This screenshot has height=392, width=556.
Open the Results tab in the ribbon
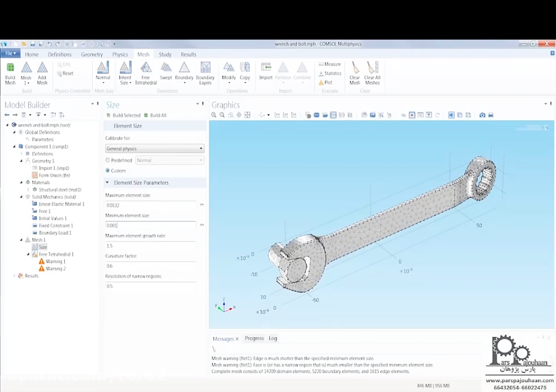188,54
